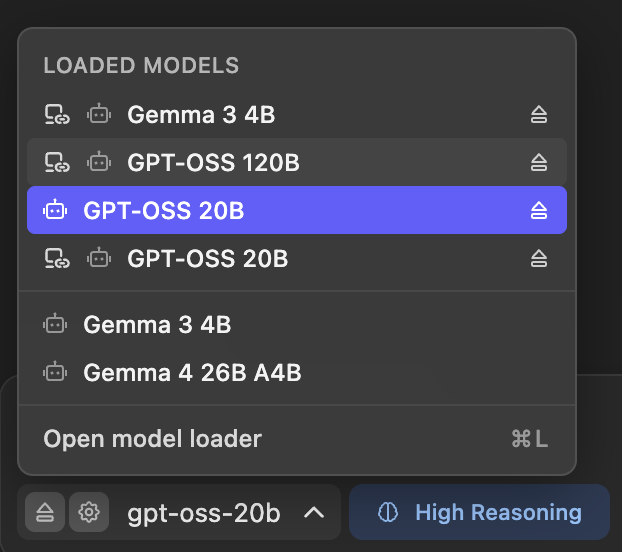The image size is (622, 552).
Task: Select the linked GPT-OSS 20B in the fourth row
Action: coord(207,259)
